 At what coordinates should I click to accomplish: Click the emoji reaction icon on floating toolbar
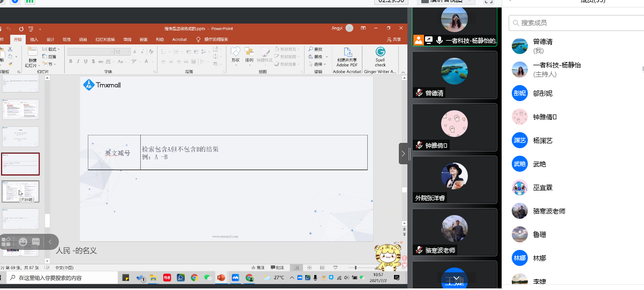(x=23, y=241)
